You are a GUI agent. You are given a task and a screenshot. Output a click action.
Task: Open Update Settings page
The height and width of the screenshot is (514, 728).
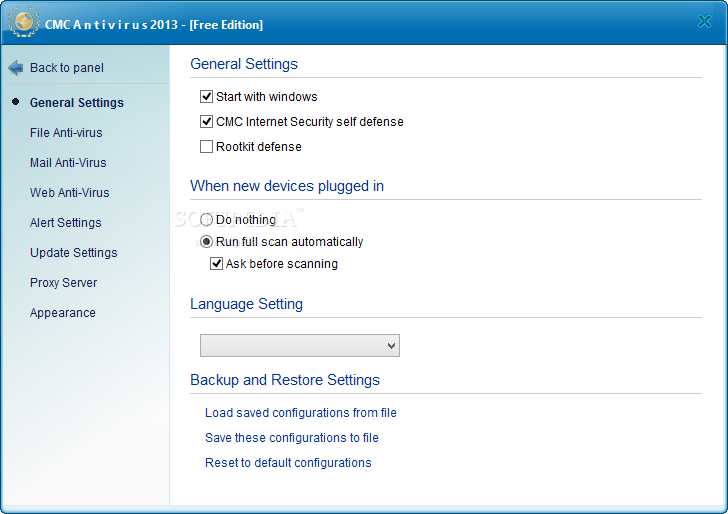(x=74, y=253)
